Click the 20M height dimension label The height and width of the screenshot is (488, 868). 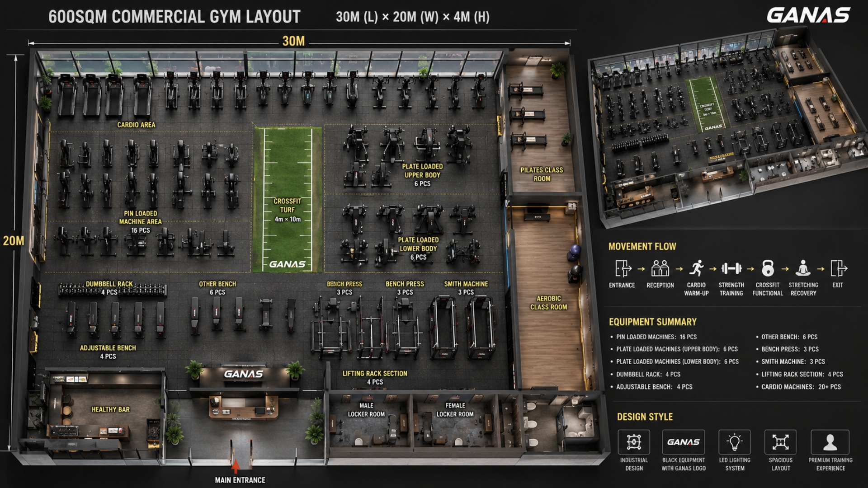[x=14, y=240]
